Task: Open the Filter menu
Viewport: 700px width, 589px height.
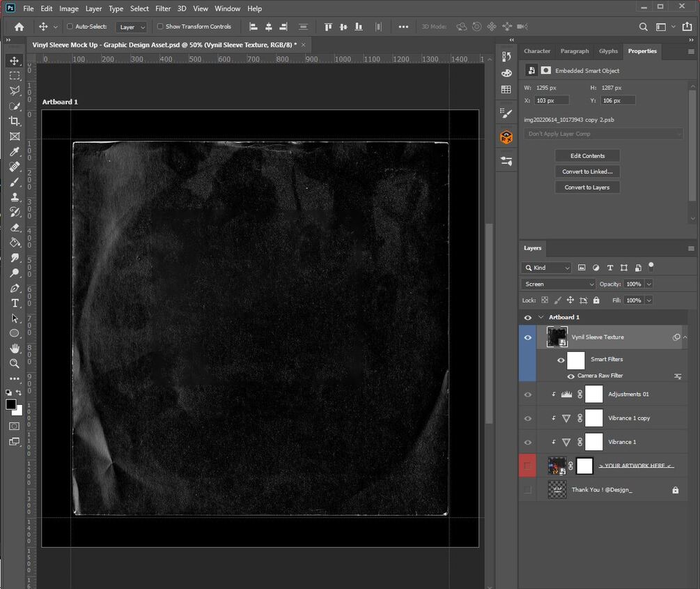Action: pyautogui.click(x=163, y=8)
